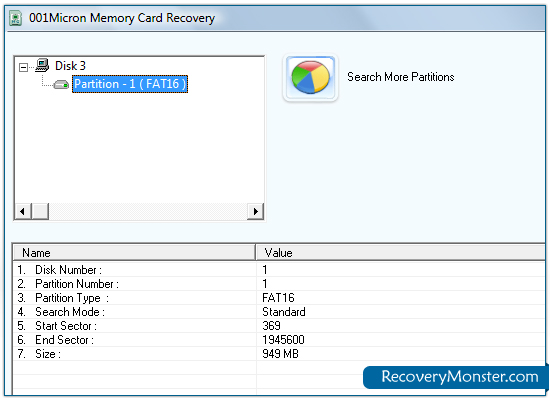
Task: Click the right scroll arrow in tree panel
Action: click(x=255, y=212)
